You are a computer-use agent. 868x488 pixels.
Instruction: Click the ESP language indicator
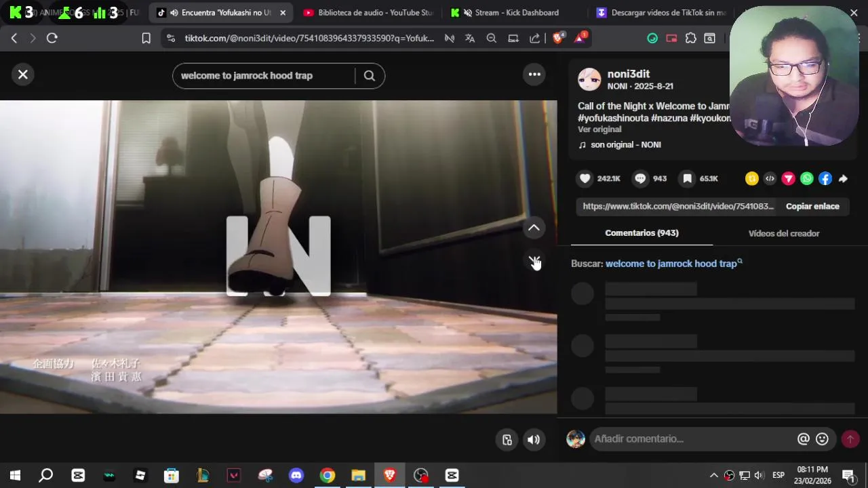(x=778, y=476)
